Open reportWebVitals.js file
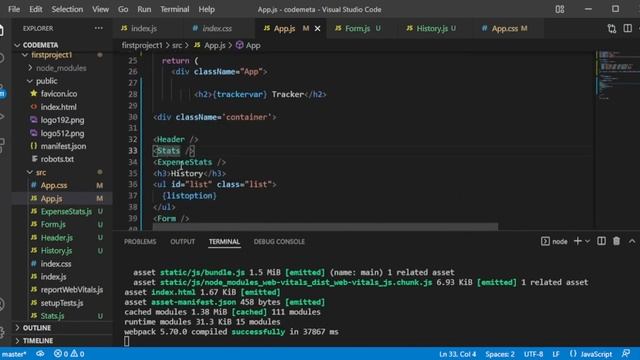The height and width of the screenshot is (360, 640). coord(72,290)
